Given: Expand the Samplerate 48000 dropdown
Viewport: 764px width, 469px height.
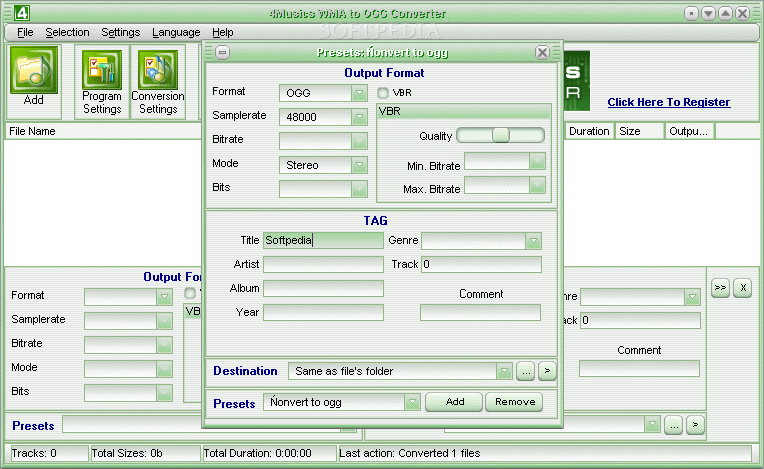Looking at the screenshot, I should click(359, 117).
